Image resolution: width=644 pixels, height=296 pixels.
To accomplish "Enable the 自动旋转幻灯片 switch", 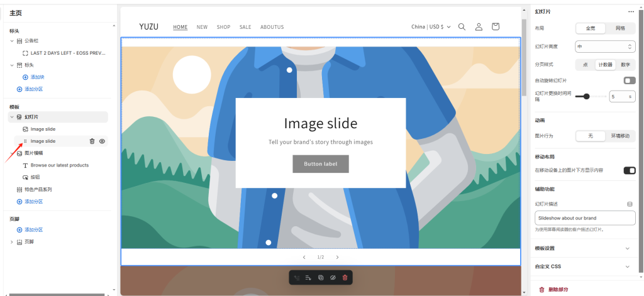I will tap(629, 80).
